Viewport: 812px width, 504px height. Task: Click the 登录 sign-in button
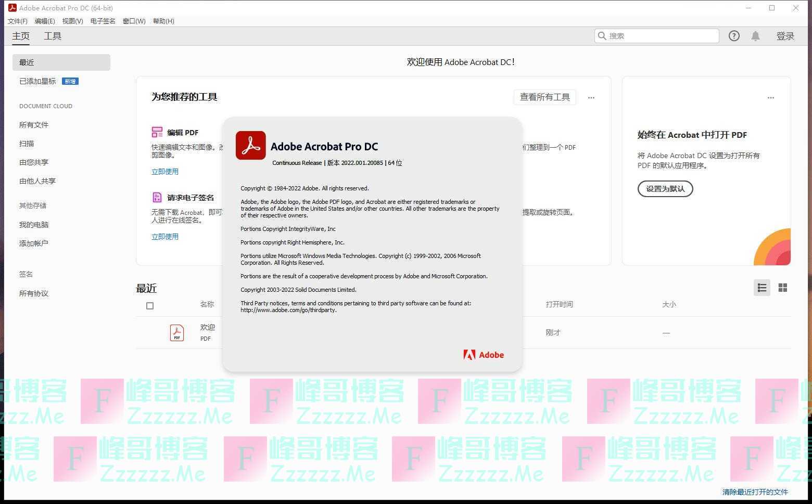[785, 36]
